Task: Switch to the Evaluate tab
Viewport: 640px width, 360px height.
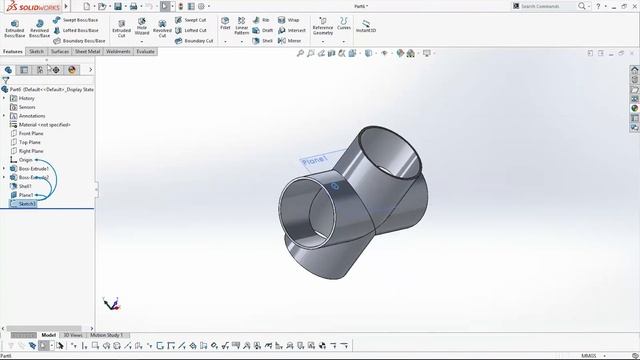Action: [x=145, y=51]
